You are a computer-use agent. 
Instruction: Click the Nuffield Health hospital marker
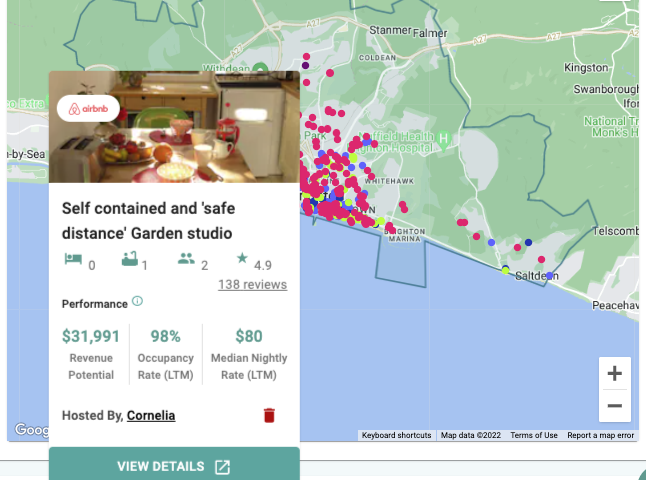[x=443, y=138]
